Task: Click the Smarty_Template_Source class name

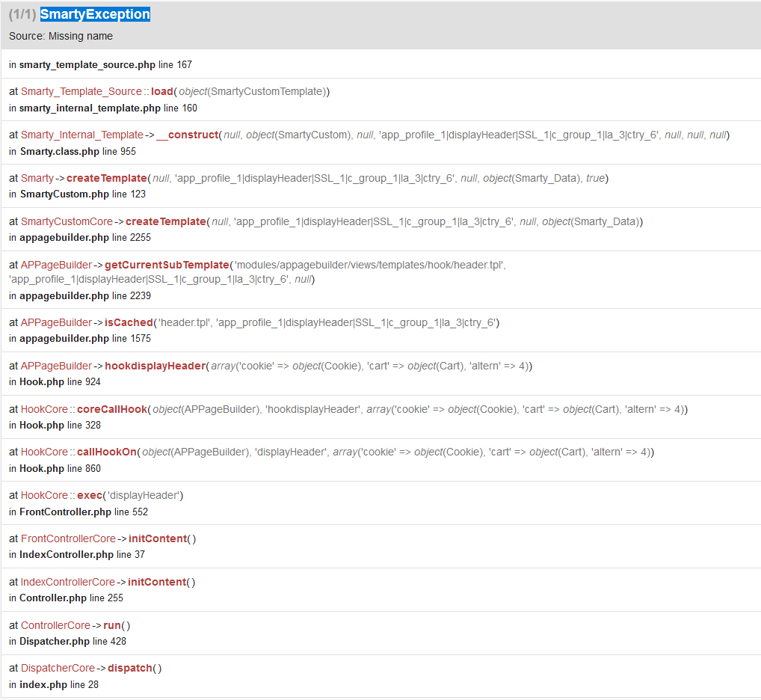Action: point(81,91)
